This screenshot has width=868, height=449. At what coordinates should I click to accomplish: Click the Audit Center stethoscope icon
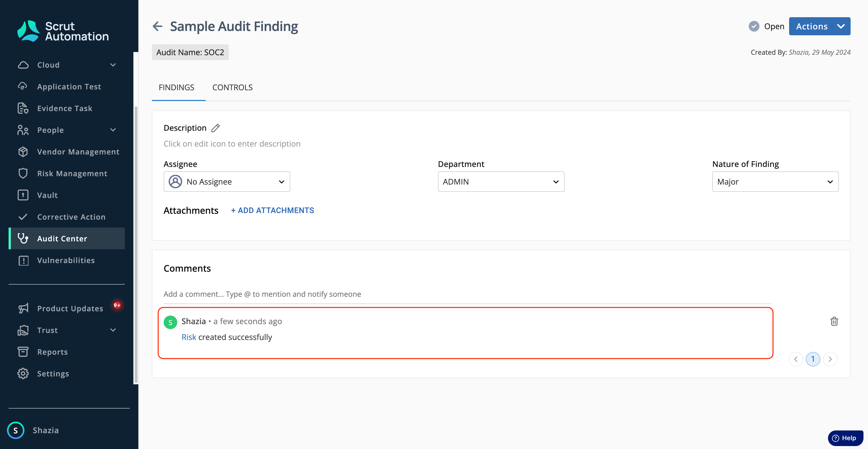point(23,238)
